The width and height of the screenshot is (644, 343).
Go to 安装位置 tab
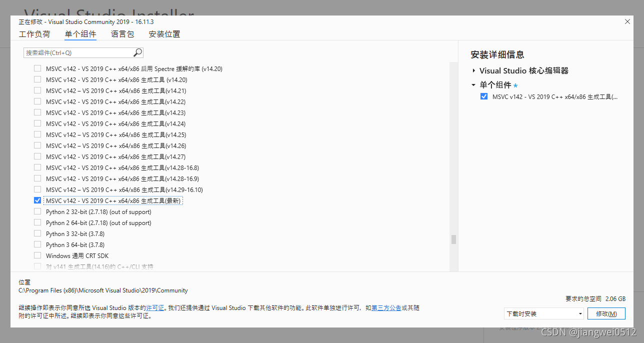[x=164, y=34]
